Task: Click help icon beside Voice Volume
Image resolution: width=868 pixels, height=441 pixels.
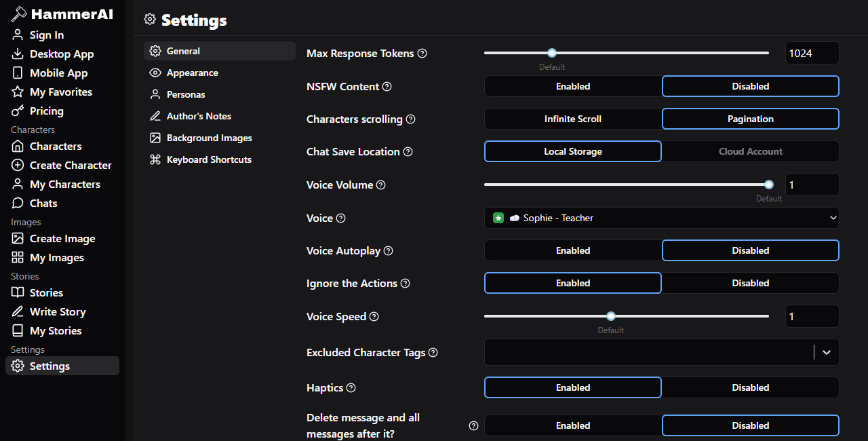Action: [x=381, y=185]
